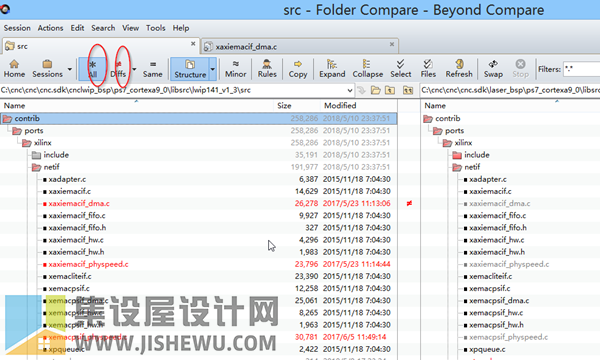
Task: Select red xaxiemacif_physpeed.c on left
Action: pos(88,264)
